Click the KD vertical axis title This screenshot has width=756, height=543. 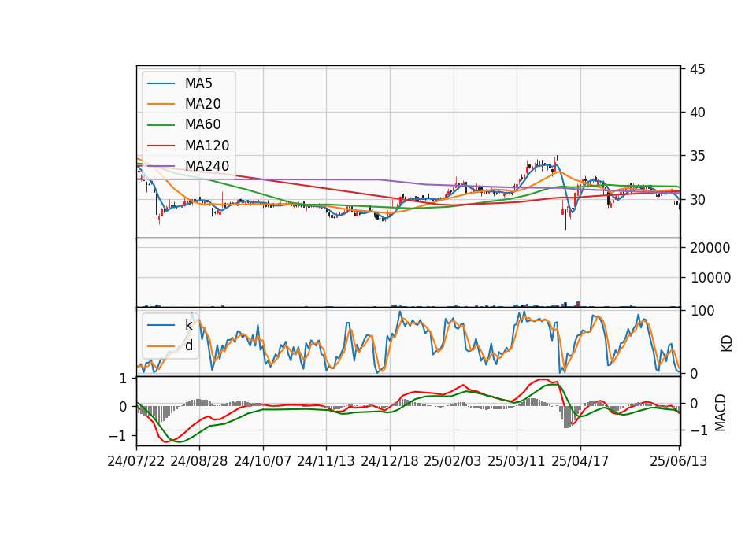(727, 344)
